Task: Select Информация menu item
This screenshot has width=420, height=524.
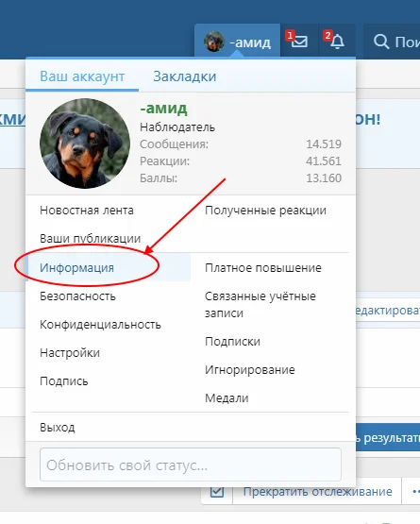Action: [x=76, y=268]
